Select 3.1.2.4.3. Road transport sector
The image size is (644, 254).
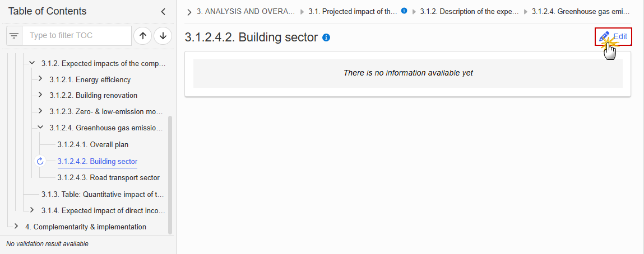click(x=108, y=178)
